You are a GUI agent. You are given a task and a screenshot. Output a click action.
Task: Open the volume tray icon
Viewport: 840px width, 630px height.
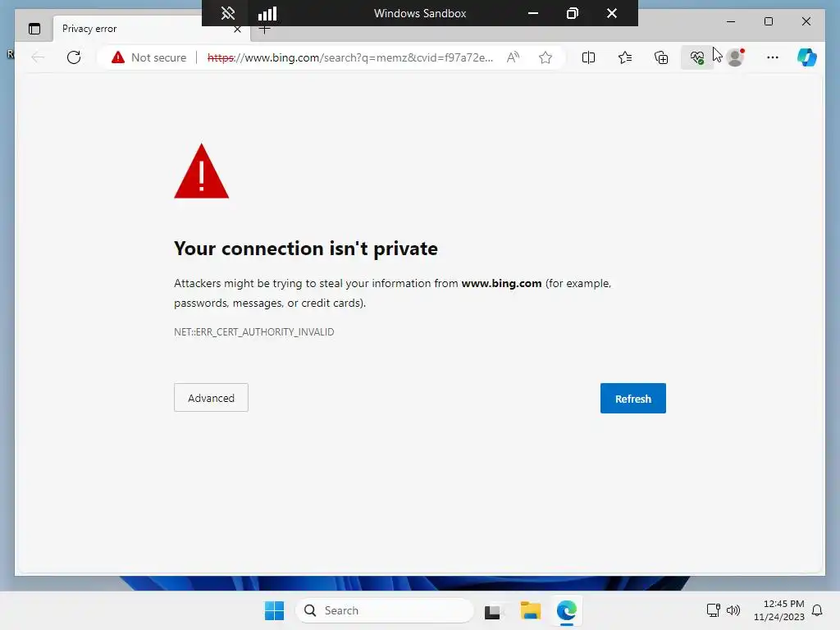[x=733, y=609]
